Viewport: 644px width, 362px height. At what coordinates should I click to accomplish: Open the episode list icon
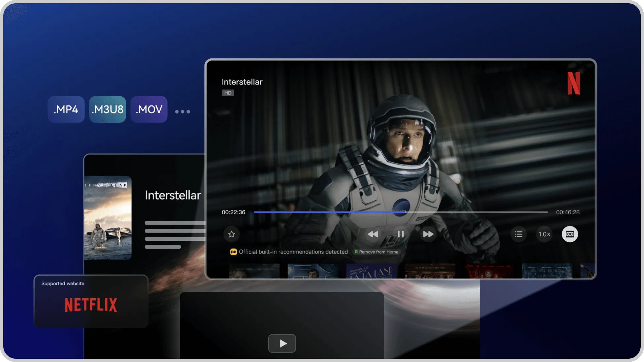519,234
